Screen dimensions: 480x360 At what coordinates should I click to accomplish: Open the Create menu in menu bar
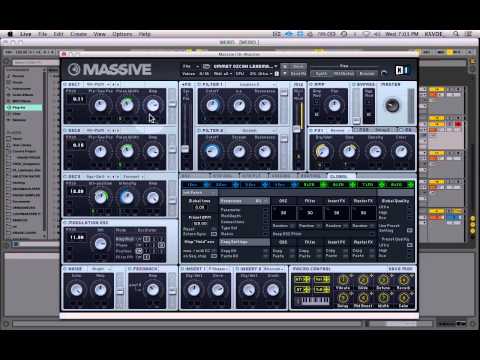click(x=78, y=34)
